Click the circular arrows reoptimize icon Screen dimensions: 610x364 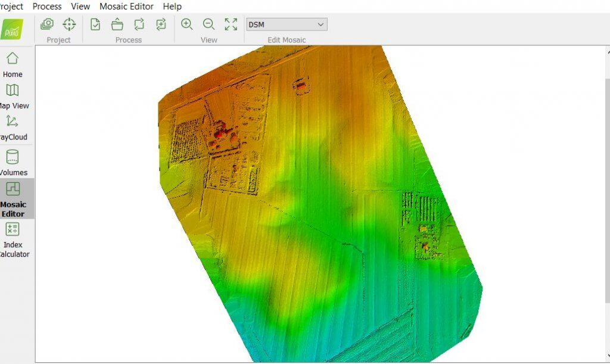139,24
